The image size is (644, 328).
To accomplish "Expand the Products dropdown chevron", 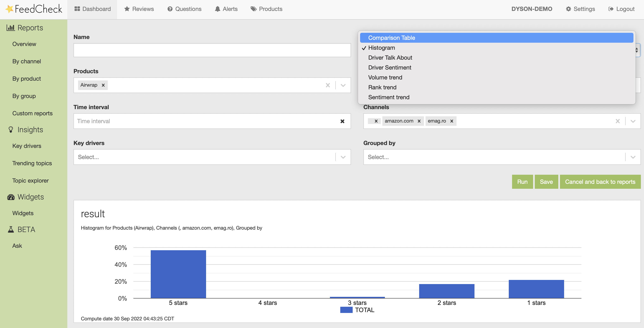I will pyautogui.click(x=343, y=85).
